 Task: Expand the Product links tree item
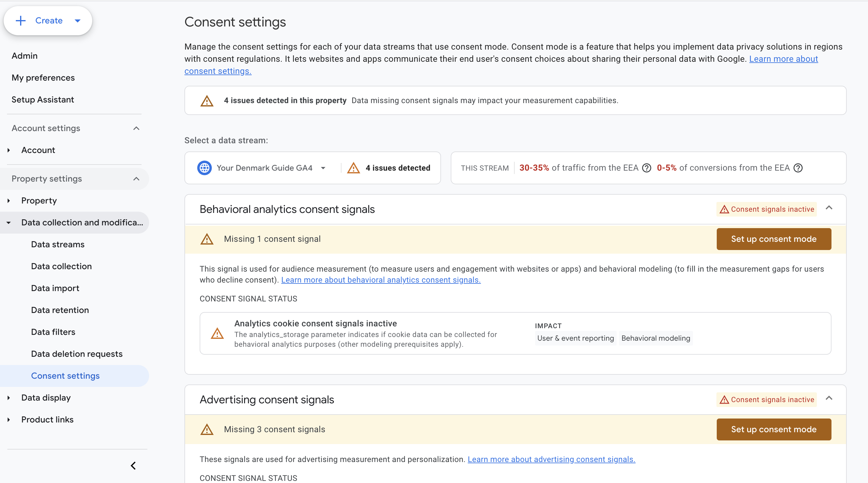[9, 420]
